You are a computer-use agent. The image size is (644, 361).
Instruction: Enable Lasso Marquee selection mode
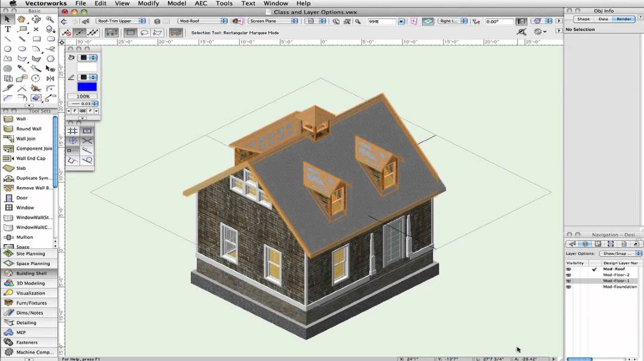pos(144,32)
